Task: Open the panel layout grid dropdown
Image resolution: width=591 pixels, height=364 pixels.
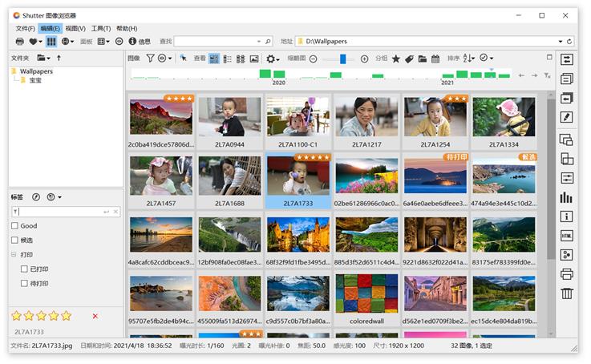Action: (x=103, y=42)
